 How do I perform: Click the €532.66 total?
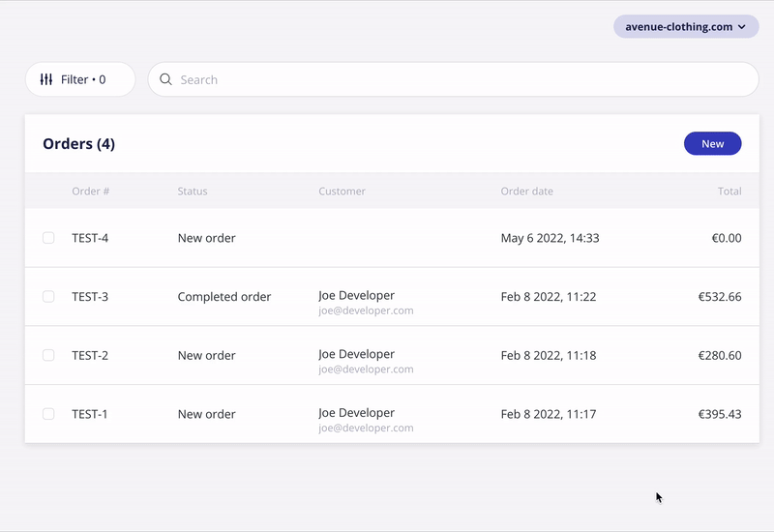point(720,297)
